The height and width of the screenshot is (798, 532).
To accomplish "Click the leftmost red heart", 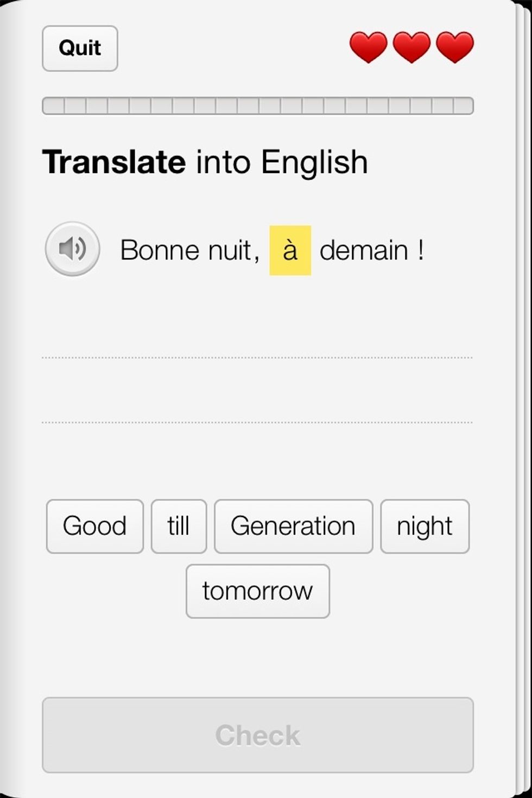I will pos(368,47).
